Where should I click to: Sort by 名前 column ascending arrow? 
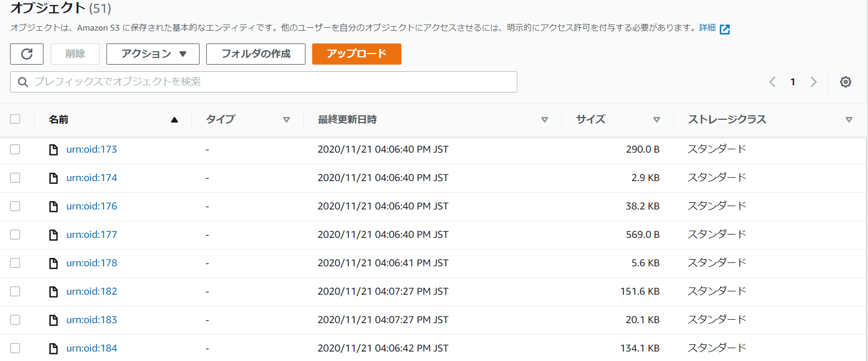pos(174,119)
